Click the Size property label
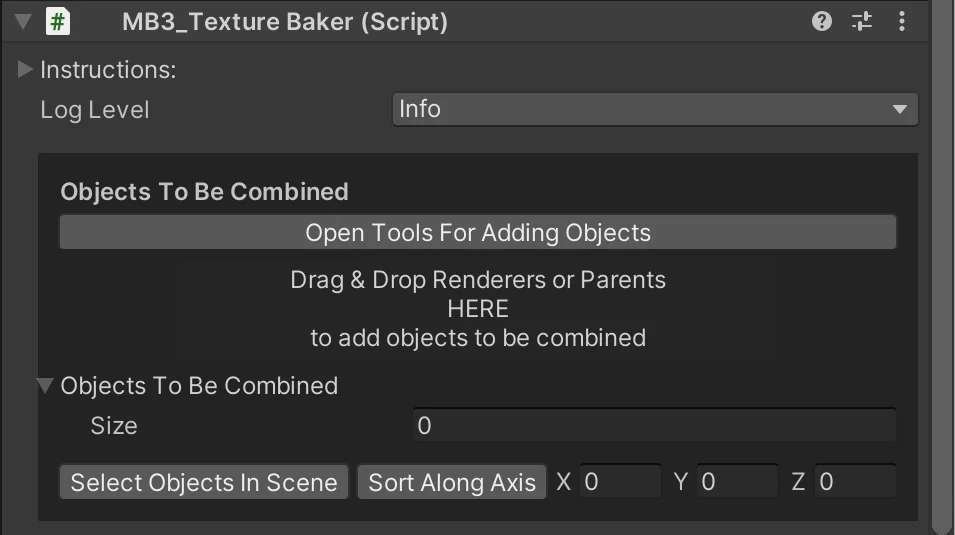The image size is (955, 535). coord(114,426)
